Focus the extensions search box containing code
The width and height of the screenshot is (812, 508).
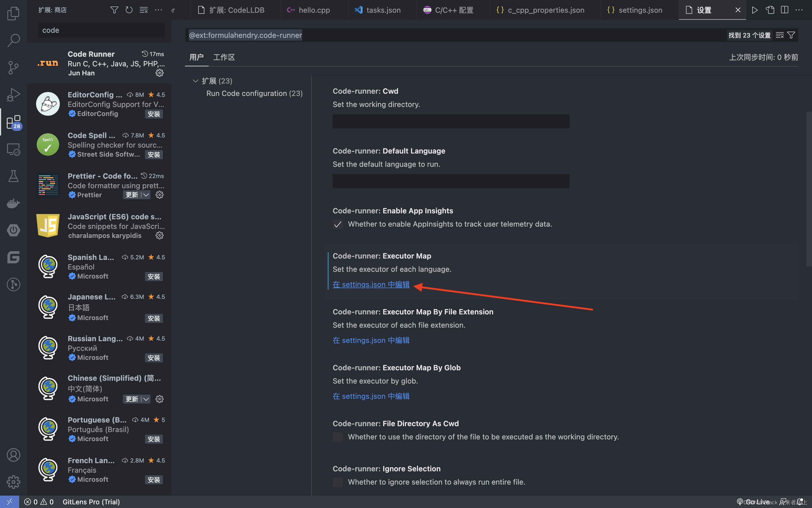coord(101,30)
